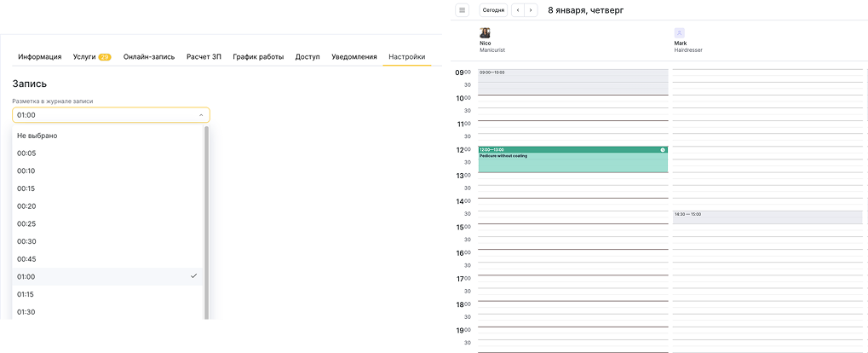Click the checkmark next to 01:00
This screenshot has width=868, height=353.
[x=193, y=276]
